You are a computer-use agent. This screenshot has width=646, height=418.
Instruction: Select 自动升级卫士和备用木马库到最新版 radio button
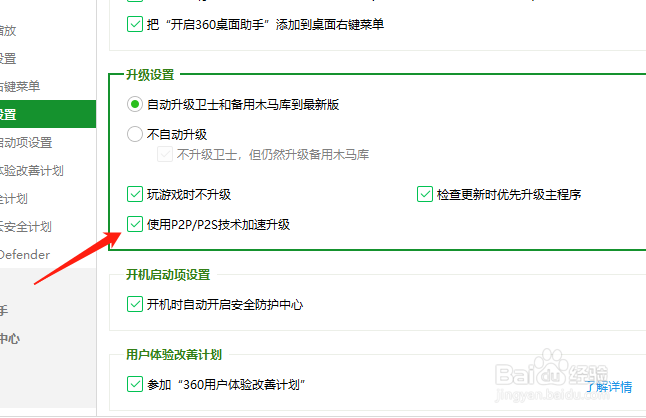135,104
